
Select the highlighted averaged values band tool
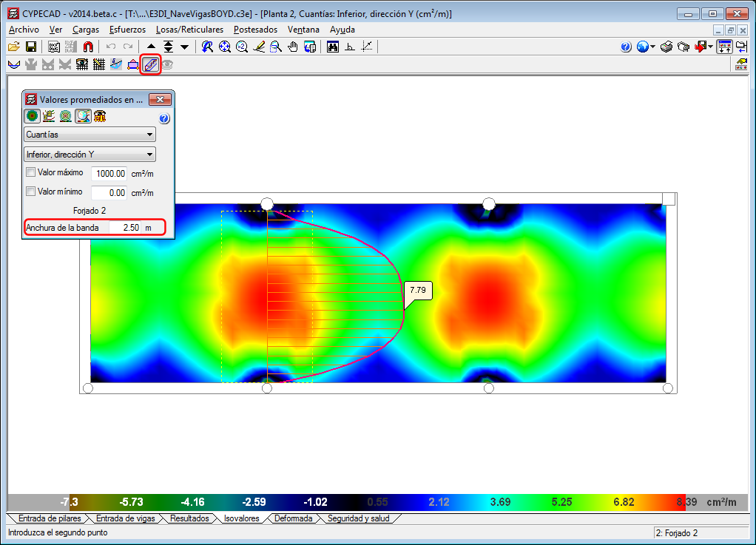point(150,64)
